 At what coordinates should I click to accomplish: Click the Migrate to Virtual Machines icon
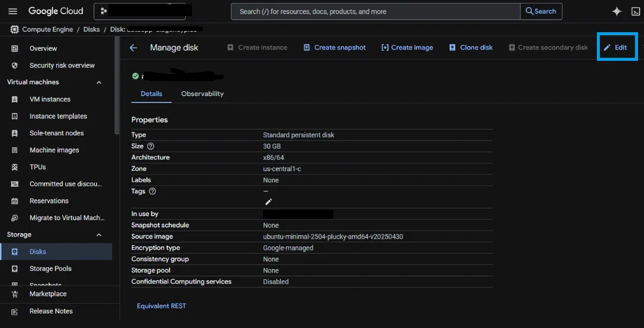click(x=15, y=218)
